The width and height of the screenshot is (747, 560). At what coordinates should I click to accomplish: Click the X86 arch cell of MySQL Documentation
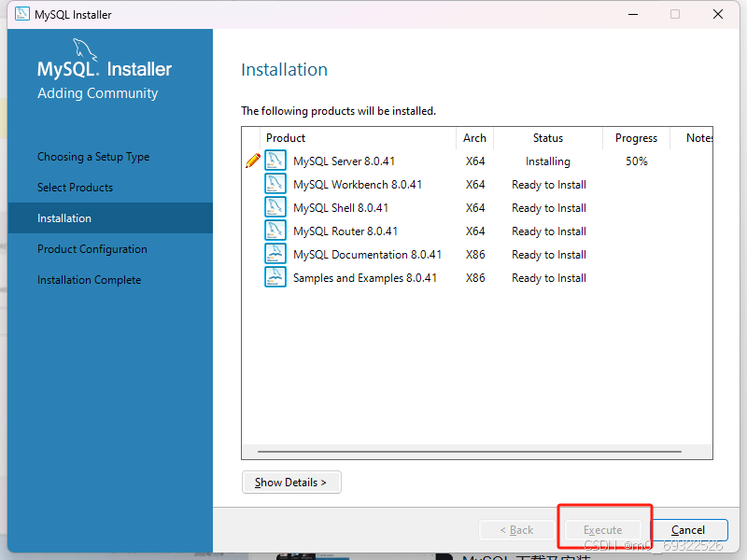click(x=475, y=255)
